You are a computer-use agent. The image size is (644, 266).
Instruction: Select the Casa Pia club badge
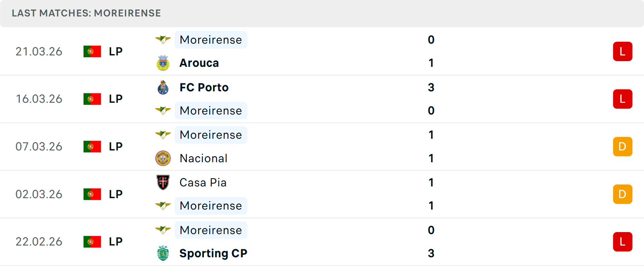click(163, 182)
